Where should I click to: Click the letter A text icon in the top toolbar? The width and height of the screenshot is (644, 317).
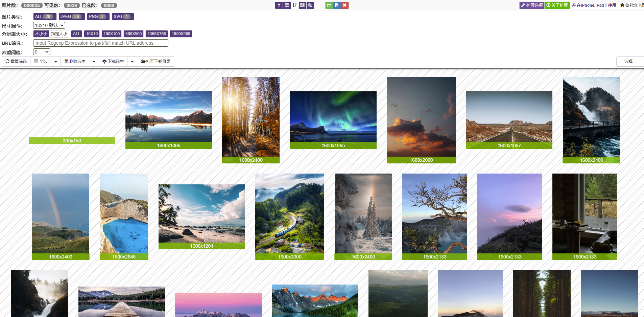click(x=302, y=5)
